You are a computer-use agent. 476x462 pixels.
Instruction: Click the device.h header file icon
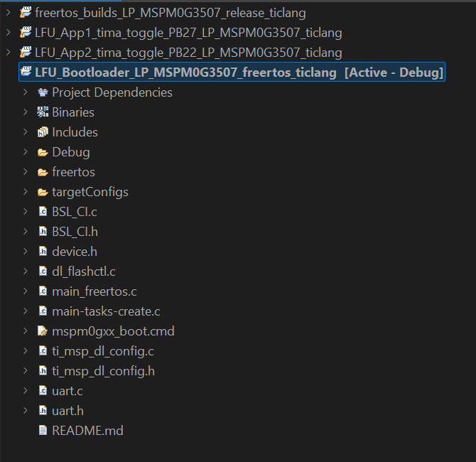(x=43, y=251)
